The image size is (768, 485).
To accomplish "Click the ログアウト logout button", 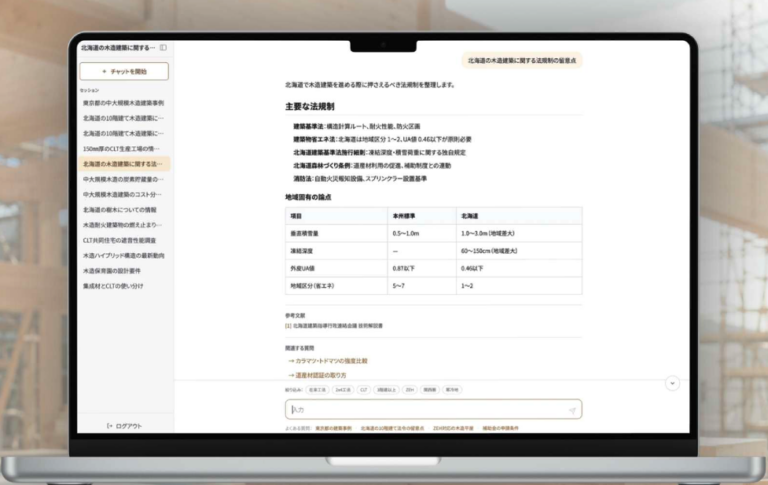I will [124, 426].
